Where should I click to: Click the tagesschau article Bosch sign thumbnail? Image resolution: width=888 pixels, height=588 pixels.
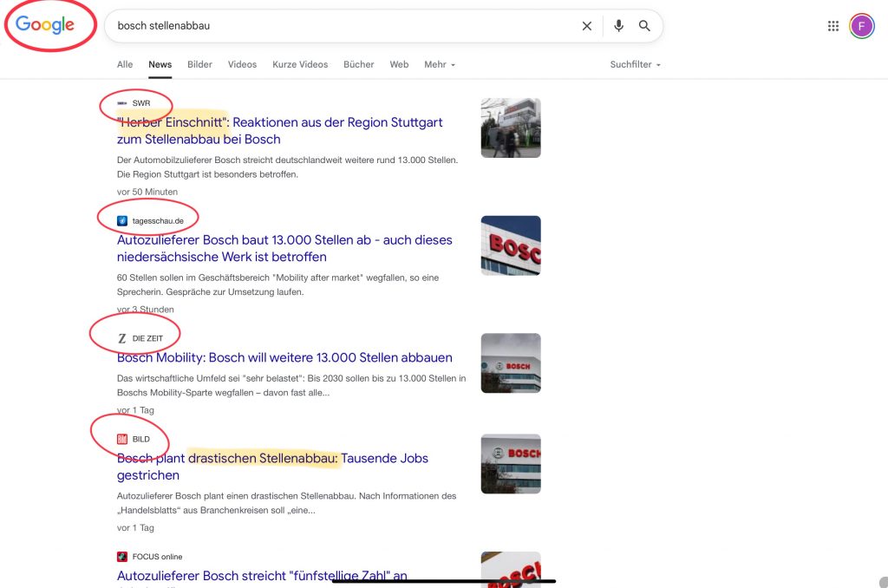pyautogui.click(x=511, y=245)
